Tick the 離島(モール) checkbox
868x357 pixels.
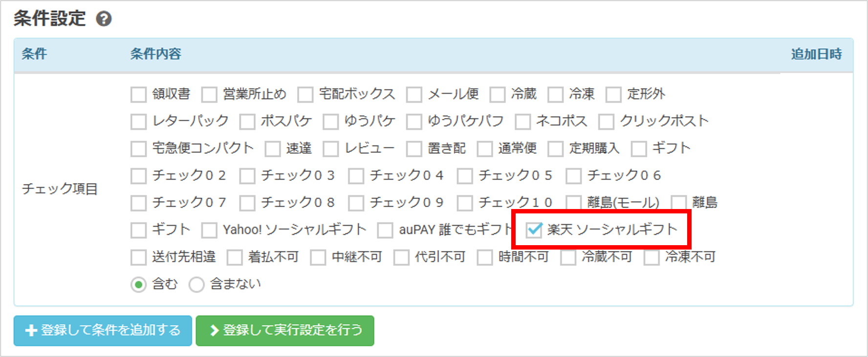tap(573, 203)
